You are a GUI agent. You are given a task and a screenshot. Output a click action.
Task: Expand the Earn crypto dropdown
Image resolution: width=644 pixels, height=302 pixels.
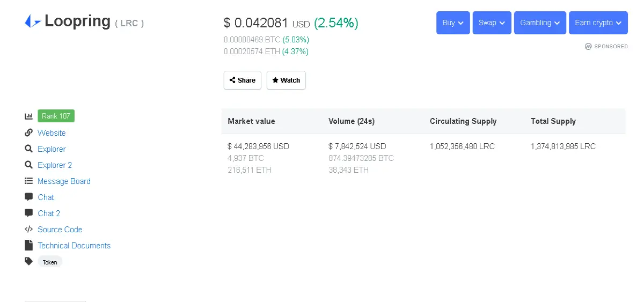click(x=598, y=23)
